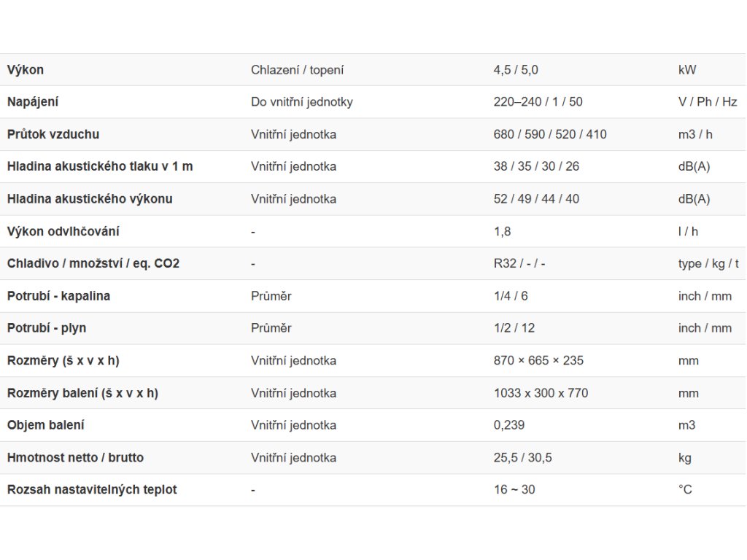Screen dimensions: 747x560
Task: Select the Průtok vzduchu row label
Action: point(53,134)
